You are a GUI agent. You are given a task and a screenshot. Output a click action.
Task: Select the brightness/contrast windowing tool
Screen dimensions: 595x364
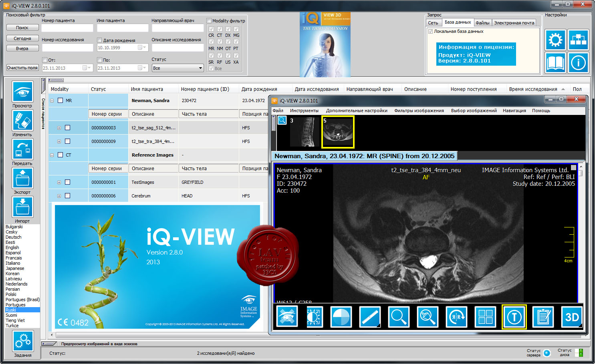click(315, 317)
